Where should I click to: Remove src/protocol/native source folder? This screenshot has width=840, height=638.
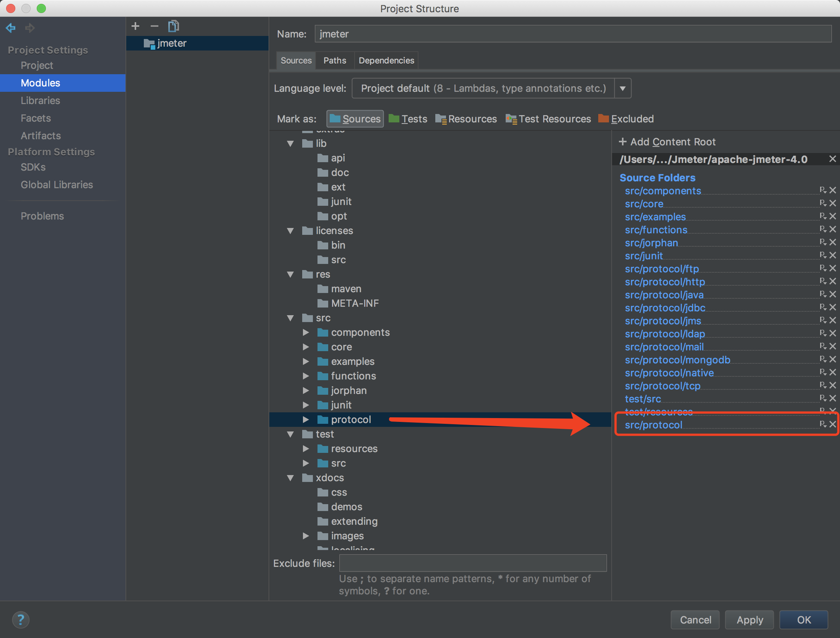pos(833,372)
